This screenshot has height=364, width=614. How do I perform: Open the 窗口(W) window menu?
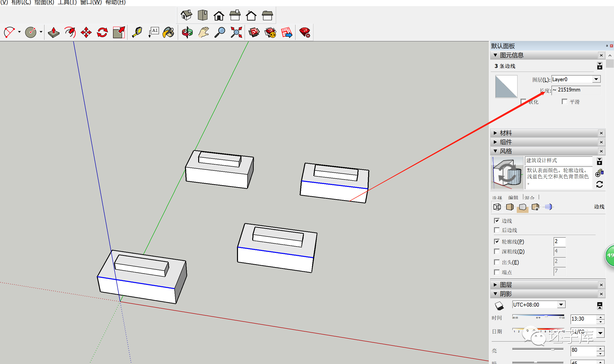click(x=91, y=2)
